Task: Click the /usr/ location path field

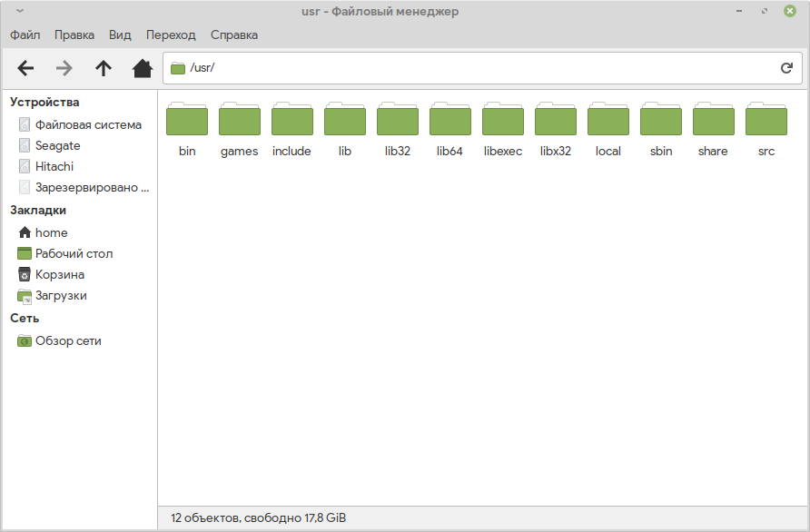Action: click(482, 68)
